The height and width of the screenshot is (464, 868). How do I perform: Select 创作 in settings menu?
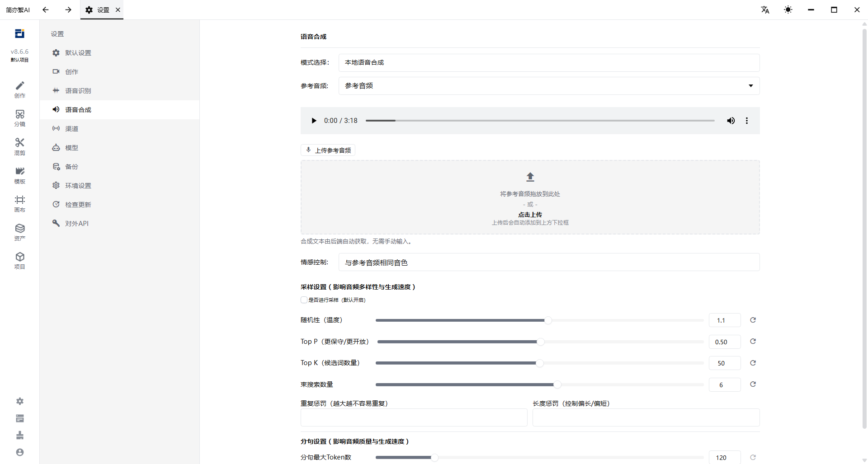(x=119, y=72)
